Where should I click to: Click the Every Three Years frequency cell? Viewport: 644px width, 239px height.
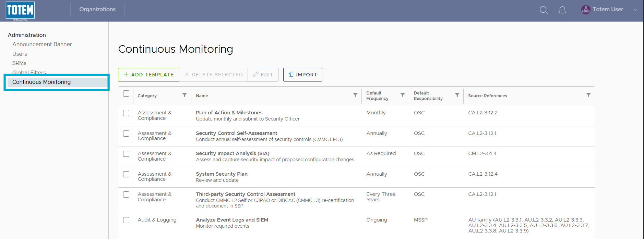(381, 197)
